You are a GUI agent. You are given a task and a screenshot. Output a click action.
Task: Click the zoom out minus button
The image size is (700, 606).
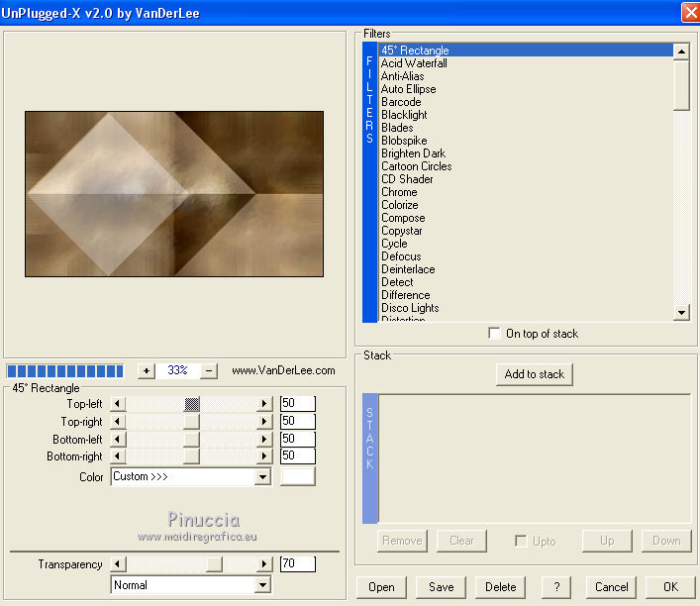209,370
